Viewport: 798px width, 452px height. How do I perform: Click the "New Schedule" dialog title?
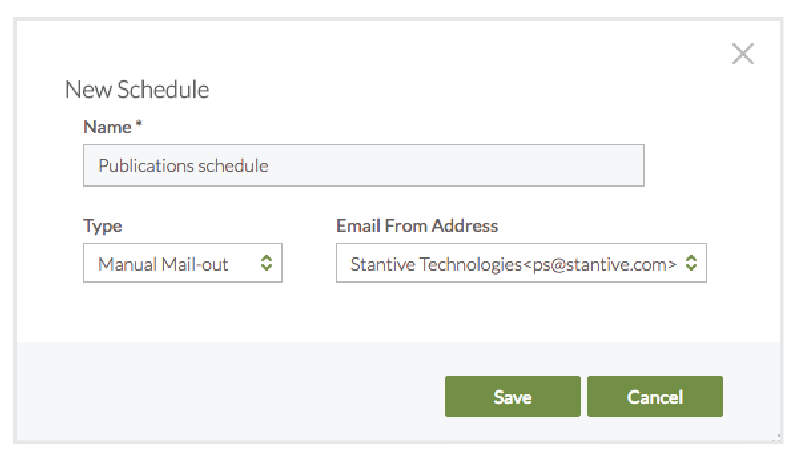point(137,89)
